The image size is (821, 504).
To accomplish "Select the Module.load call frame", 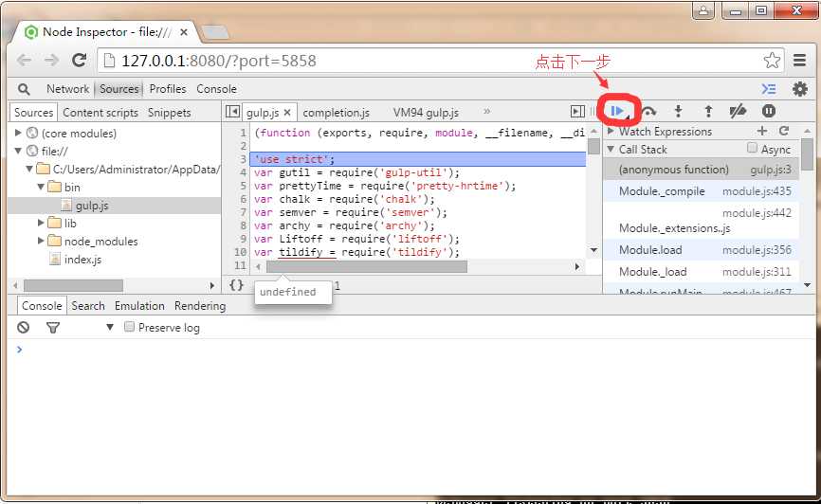I will pos(702,250).
